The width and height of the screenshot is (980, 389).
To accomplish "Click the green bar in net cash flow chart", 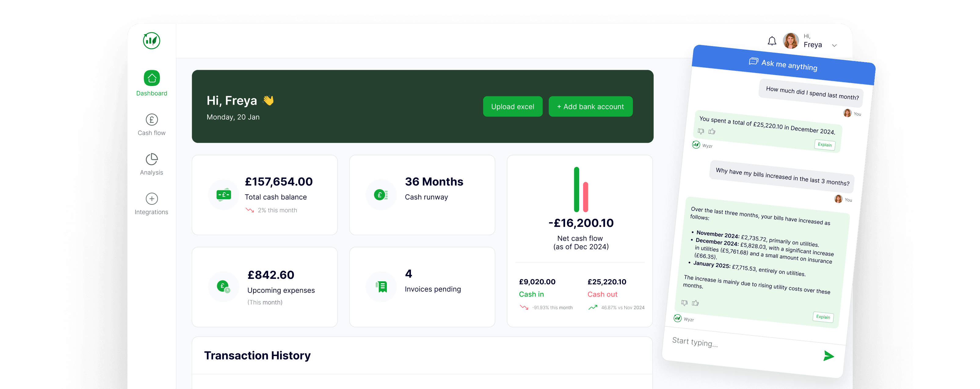I will (x=576, y=189).
